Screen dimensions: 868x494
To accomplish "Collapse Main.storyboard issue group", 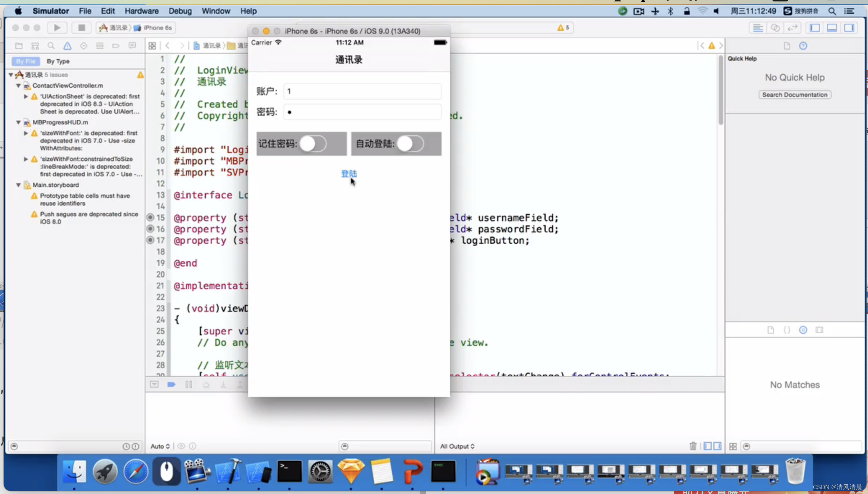I will [x=18, y=185].
